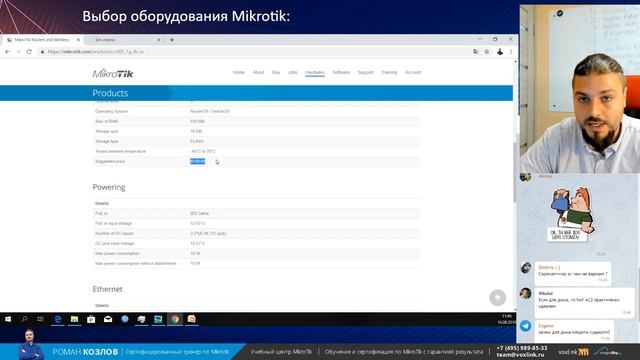Open the Windows Start menu
The image size is (640, 360).
(8, 319)
